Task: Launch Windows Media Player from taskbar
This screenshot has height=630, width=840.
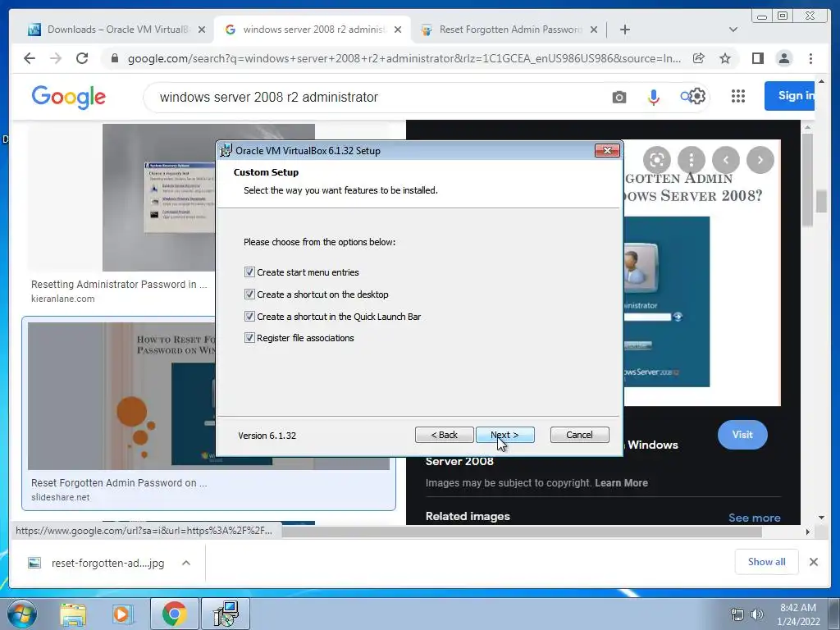Action: tap(121, 614)
